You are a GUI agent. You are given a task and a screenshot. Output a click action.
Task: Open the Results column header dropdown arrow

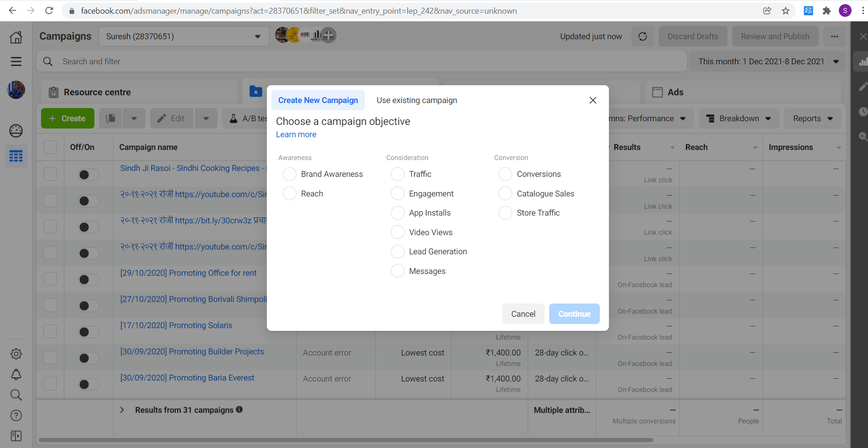(x=672, y=148)
